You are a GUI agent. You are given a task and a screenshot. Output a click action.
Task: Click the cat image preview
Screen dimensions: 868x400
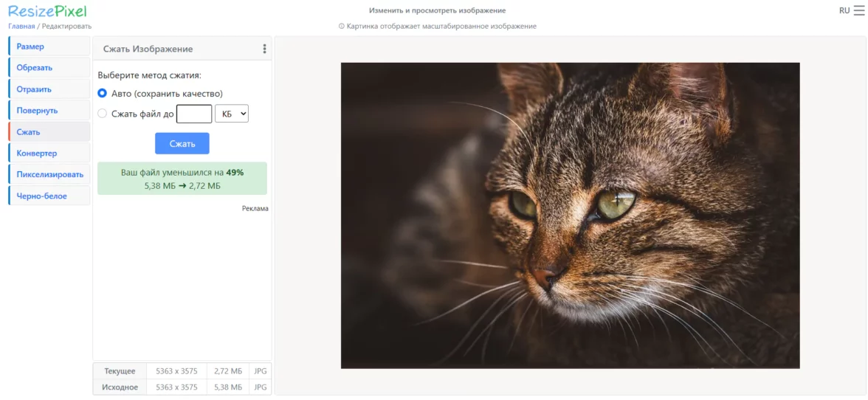click(570, 215)
